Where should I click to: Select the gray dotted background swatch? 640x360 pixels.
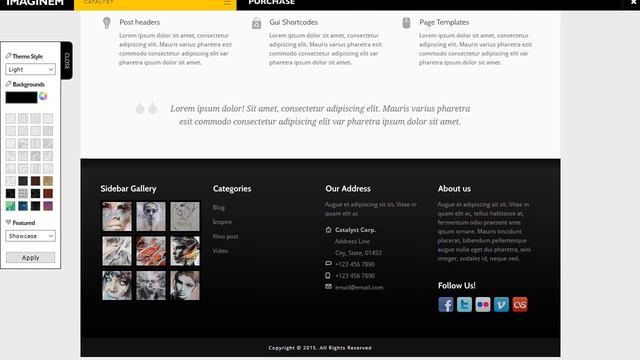[23, 193]
